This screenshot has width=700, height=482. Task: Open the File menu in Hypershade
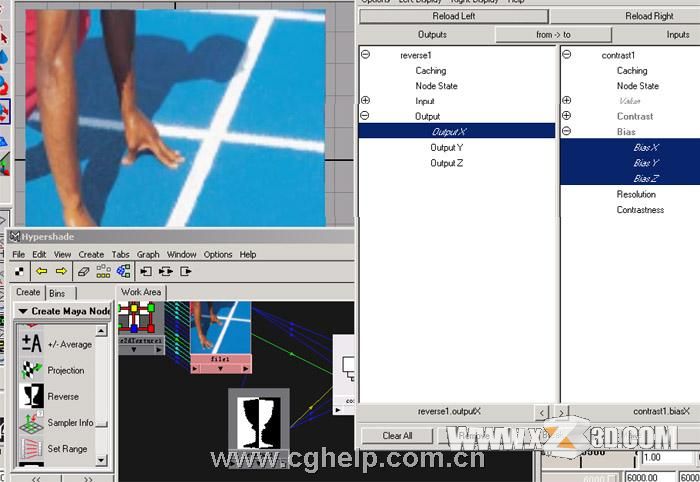tap(18, 254)
